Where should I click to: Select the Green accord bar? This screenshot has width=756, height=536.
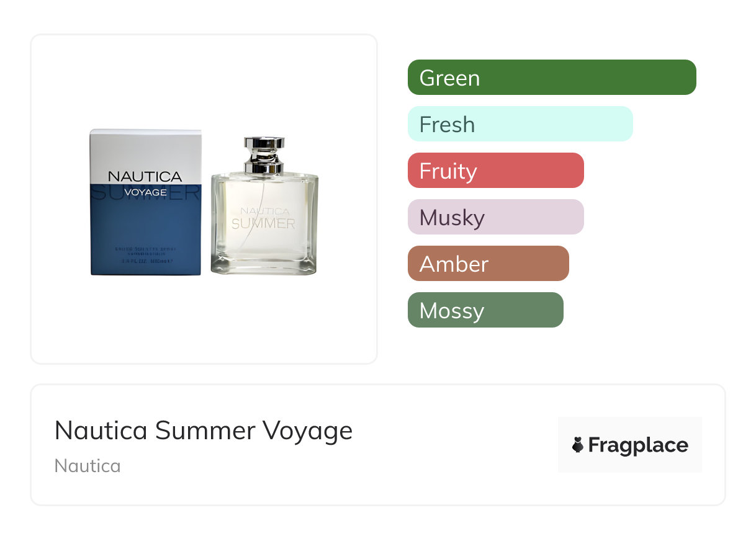click(x=551, y=78)
